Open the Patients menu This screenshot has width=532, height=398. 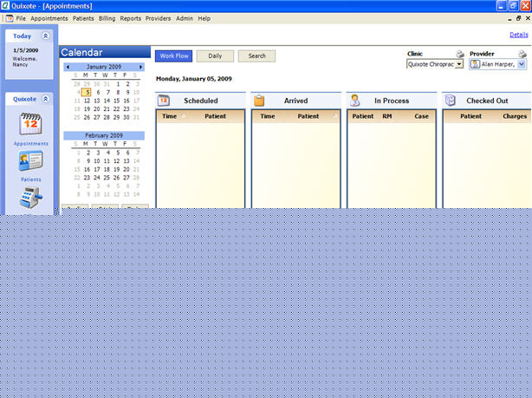click(83, 18)
